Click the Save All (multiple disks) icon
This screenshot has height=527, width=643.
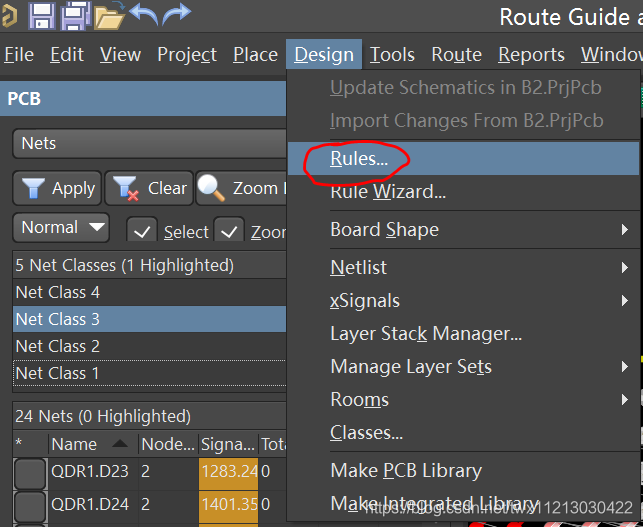coord(75,16)
